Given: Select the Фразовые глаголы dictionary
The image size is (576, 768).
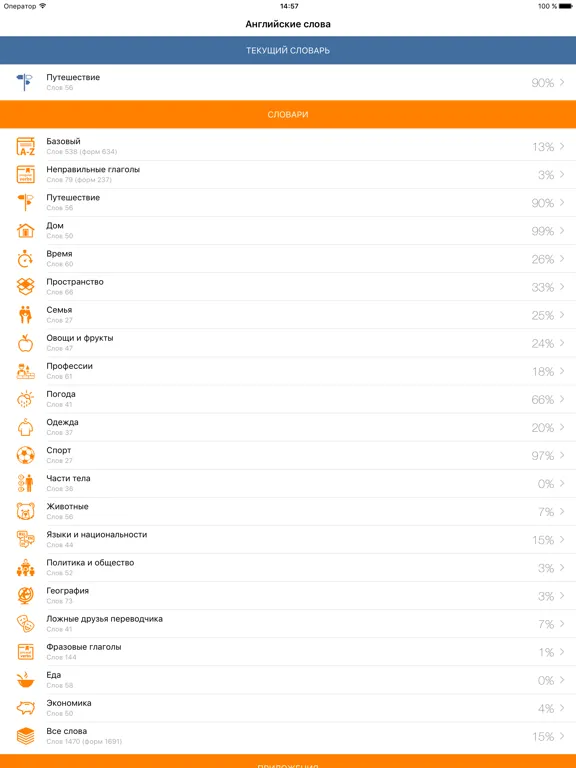Looking at the screenshot, I should pos(288,652).
